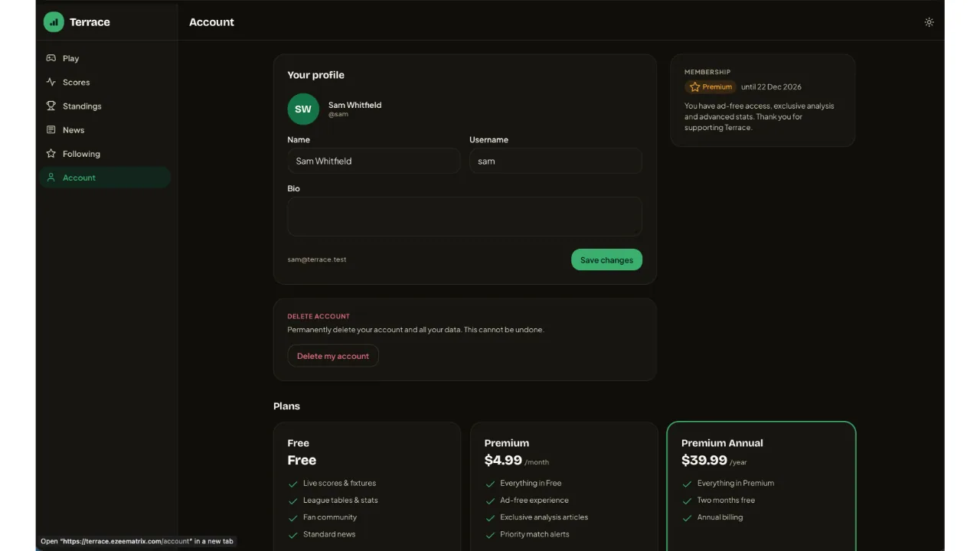Click the Terrace logo icon
The image size is (980, 551).
click(x=54, y=22)
